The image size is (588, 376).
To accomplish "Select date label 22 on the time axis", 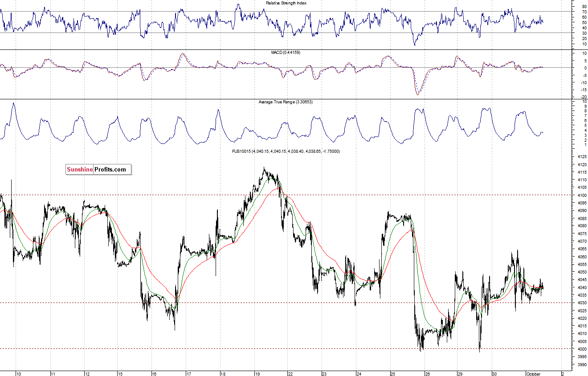I will (x=290, y=374).
